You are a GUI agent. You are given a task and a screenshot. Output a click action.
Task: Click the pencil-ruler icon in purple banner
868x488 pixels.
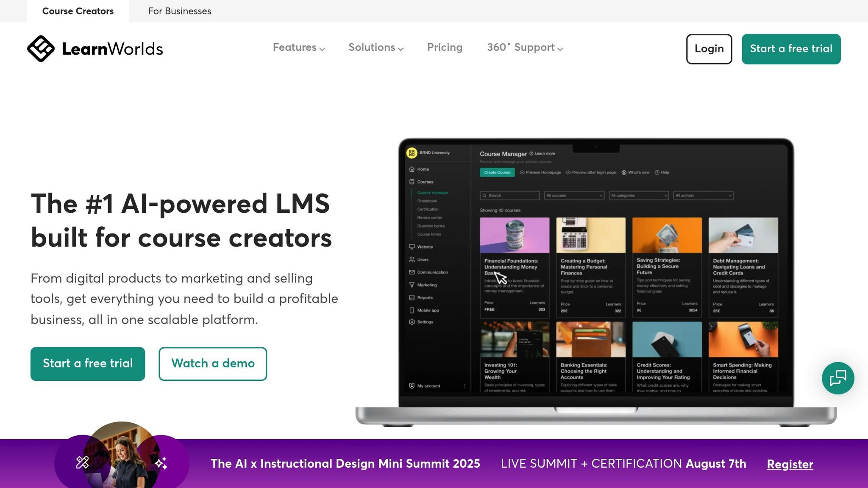click(82, 462)
